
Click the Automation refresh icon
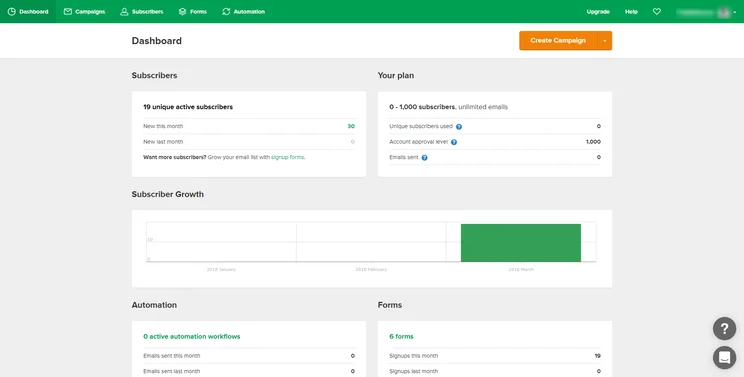coord(226,11)
